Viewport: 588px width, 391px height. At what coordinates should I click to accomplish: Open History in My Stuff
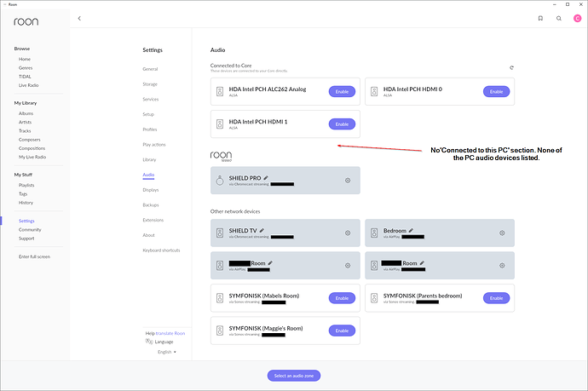click(26, 203)
